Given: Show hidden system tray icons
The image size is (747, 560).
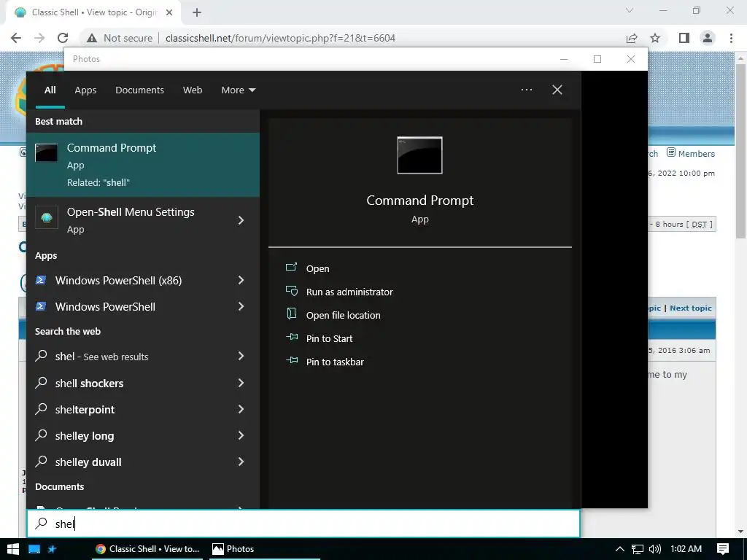Looking at the screenshot, I should click(x=620, y=549).
